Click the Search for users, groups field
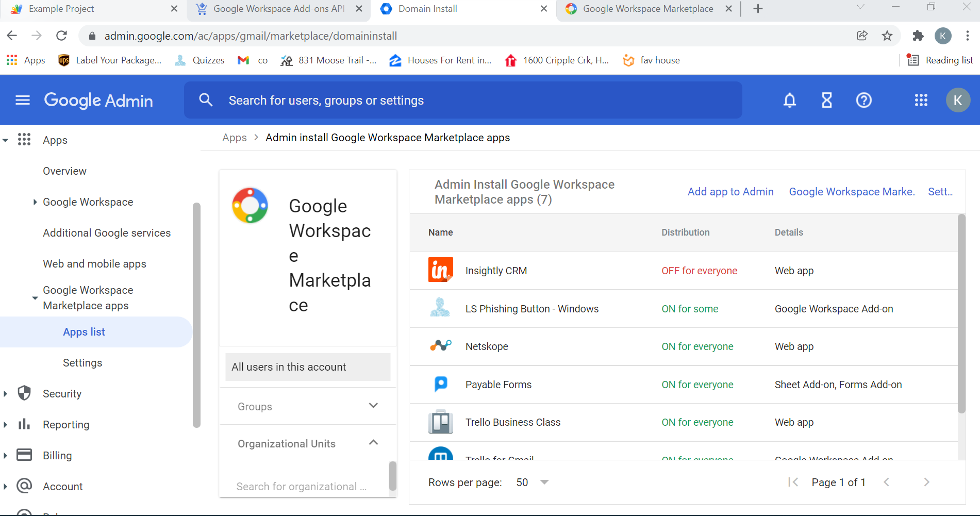980x516 pixels. (463, 100)
